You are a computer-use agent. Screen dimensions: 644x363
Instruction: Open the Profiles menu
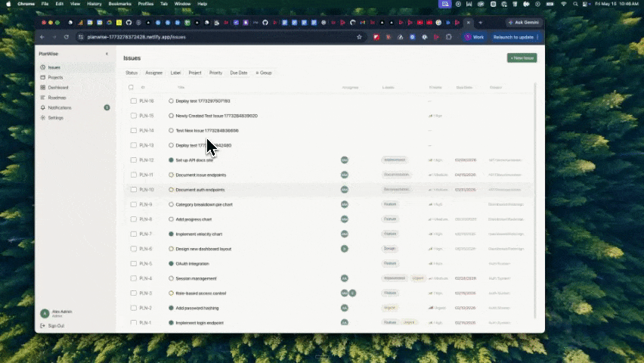(145, 4)
